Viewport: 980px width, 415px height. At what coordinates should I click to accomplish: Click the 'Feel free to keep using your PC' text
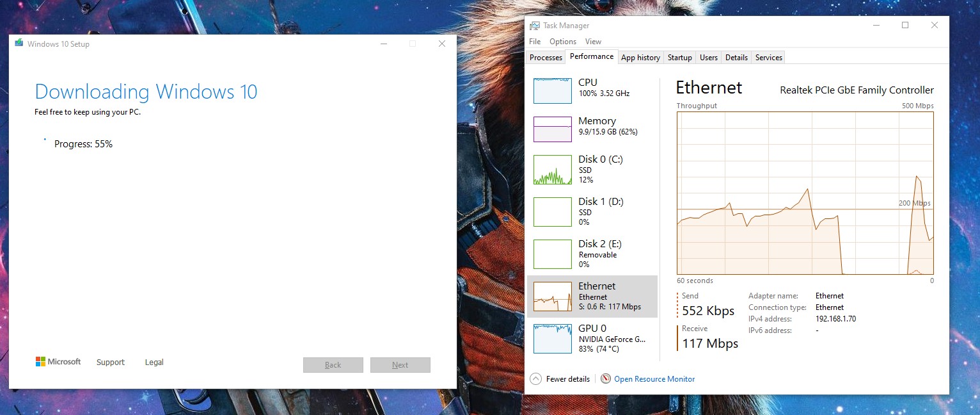click(87, 112)
